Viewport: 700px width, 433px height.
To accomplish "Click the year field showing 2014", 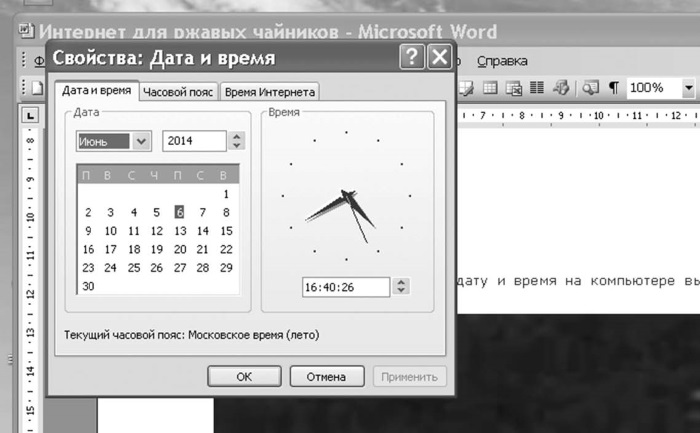I will (x=194, y=141).
